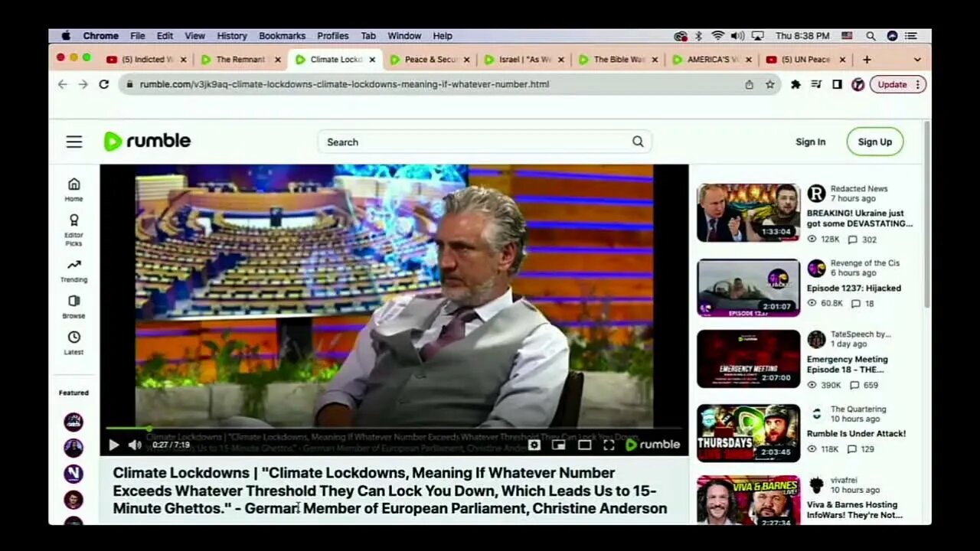Viewport: 980px width, 551px height.
Task: Bookmark this page with star icon
Action: (x=770, y=84)
